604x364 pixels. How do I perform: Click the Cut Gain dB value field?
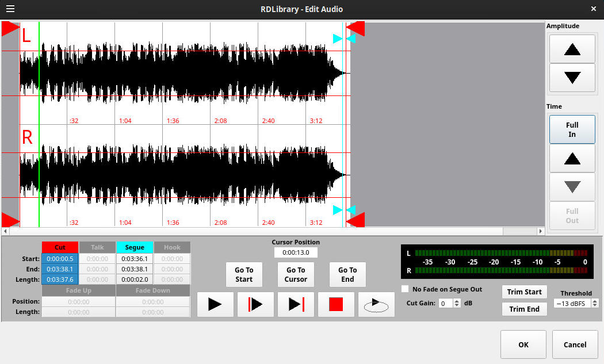(x=446, y=303)
